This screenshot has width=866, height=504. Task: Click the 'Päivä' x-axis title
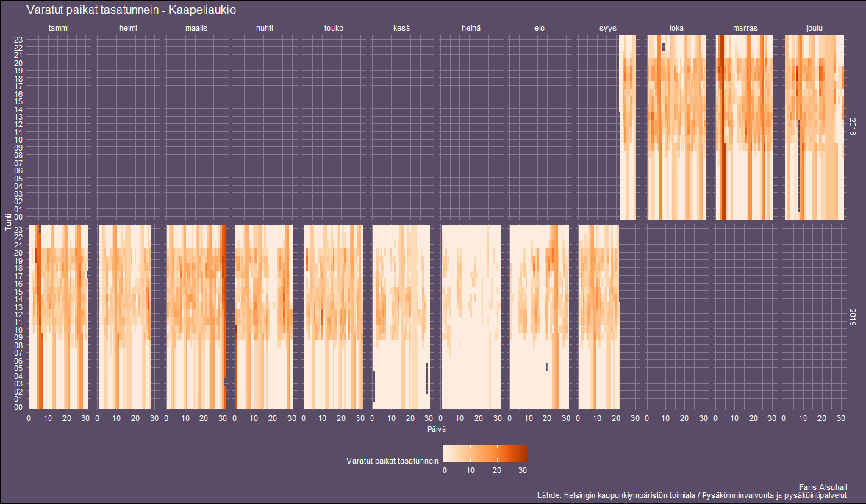pyautogui.click(x=436, y=428)
